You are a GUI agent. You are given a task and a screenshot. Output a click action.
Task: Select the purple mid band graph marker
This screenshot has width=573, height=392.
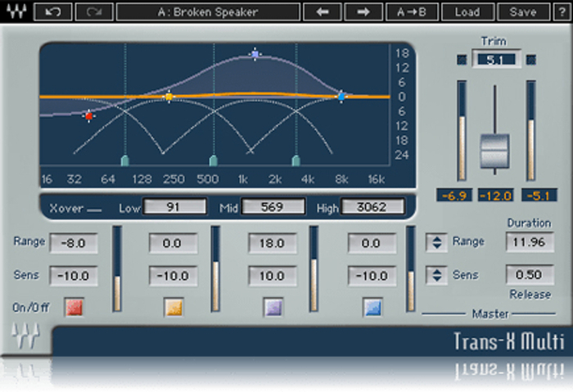click(x=255, y=55)
